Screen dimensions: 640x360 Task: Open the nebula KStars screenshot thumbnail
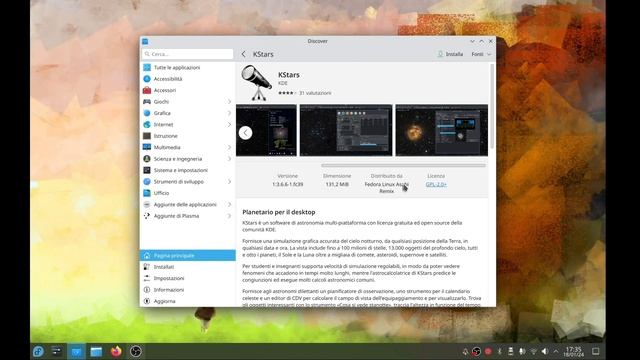pos(442,130)
